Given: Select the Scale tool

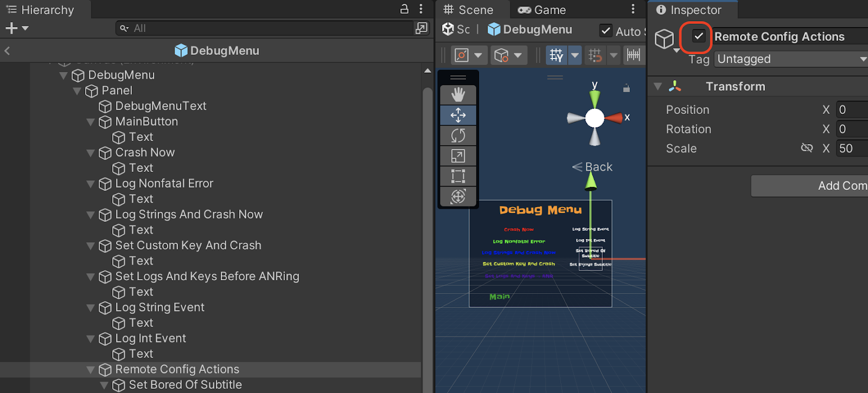Looking at the screenshot, I should [458, 156].
